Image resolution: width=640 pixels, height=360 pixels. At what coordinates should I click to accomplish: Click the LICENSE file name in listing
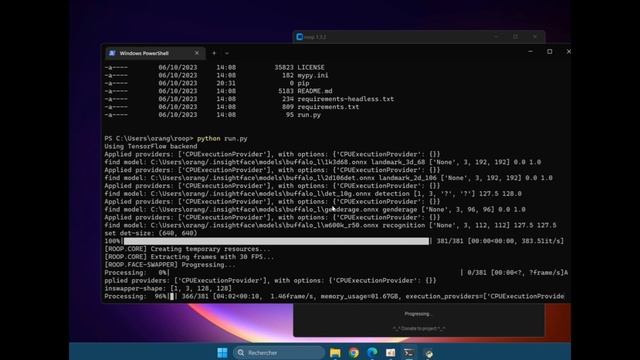pos(311,67)
